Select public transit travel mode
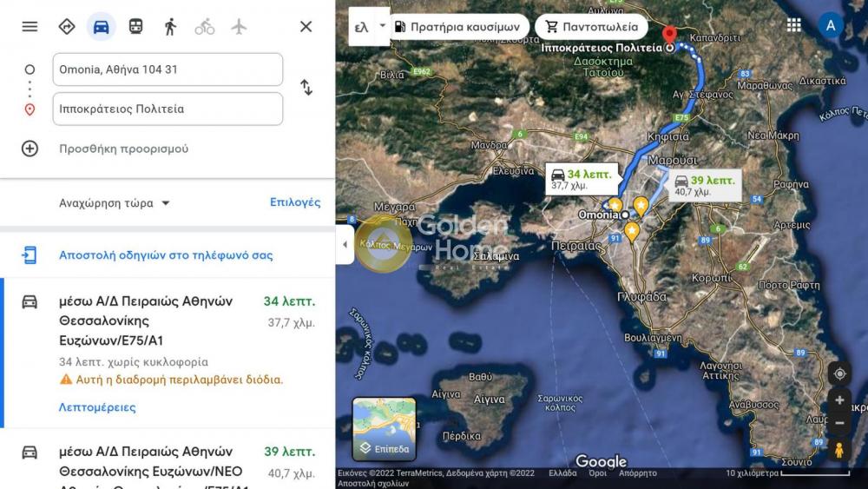 click(135, 26)
